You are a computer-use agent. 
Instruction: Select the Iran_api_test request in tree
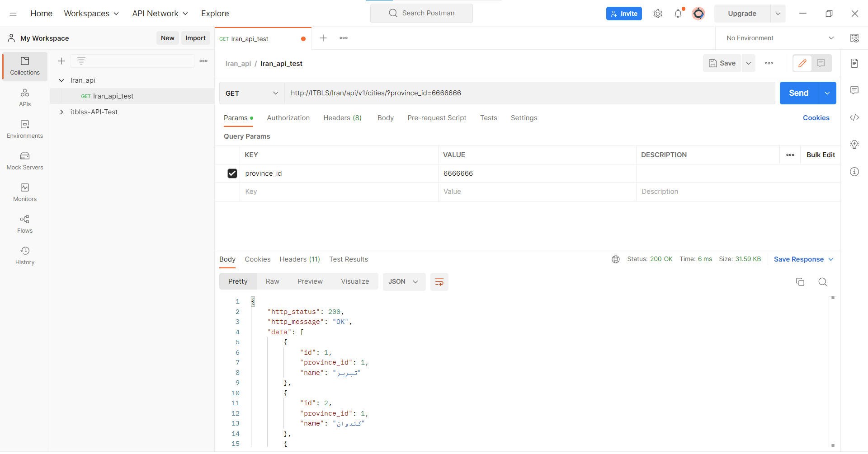click(x=132, y=96)
